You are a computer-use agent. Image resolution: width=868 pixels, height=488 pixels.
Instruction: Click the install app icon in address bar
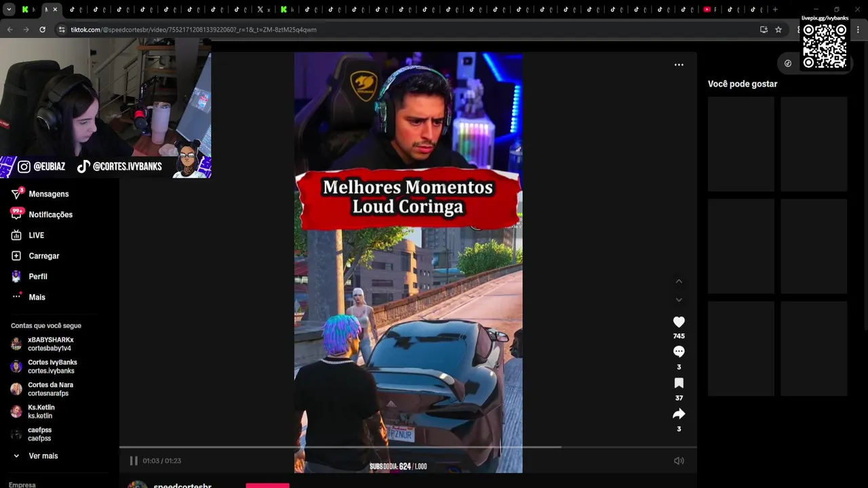[x=764, y=30]
